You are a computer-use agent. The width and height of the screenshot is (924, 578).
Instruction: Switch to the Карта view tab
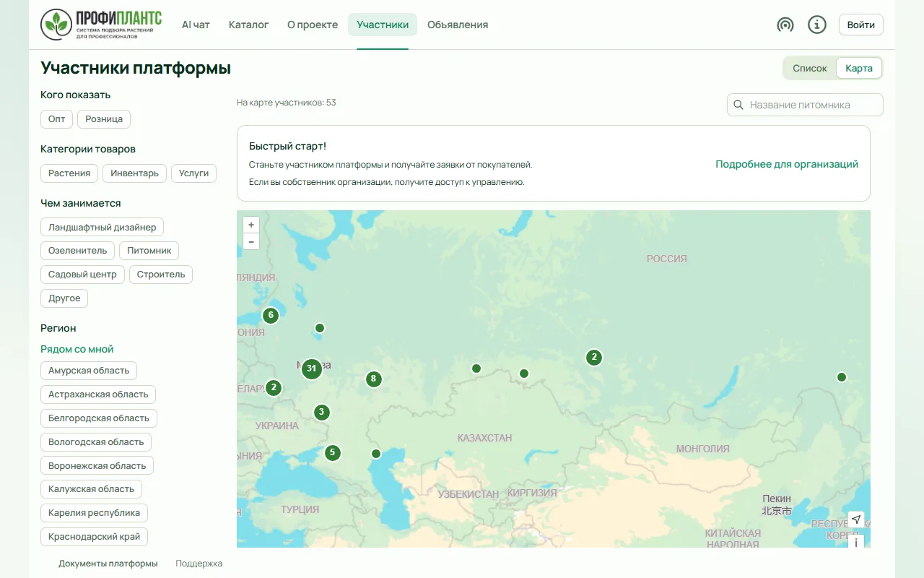coord(859,68)
